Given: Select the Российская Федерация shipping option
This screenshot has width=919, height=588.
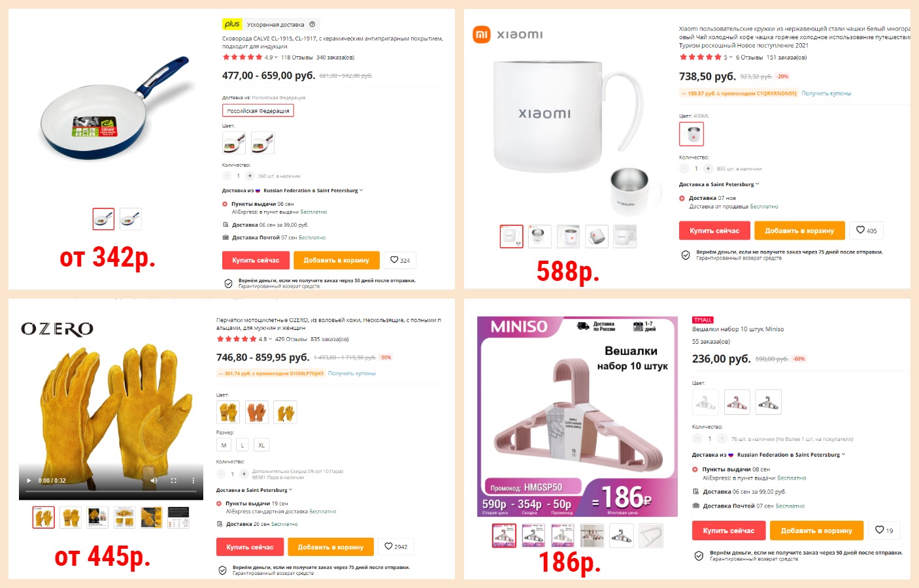Looking at the screenshot, I should [x=258, y=110].
